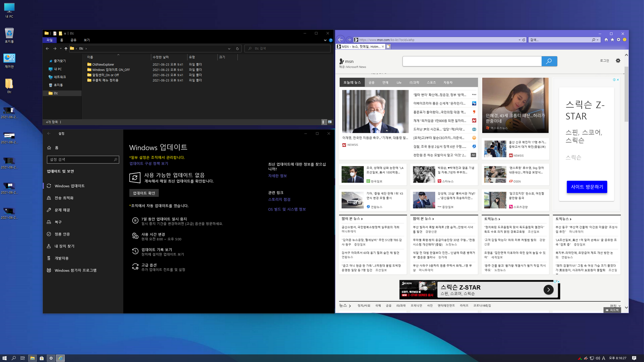Open 고급 옵션 in Windows Update

click(x=159, y=267)
